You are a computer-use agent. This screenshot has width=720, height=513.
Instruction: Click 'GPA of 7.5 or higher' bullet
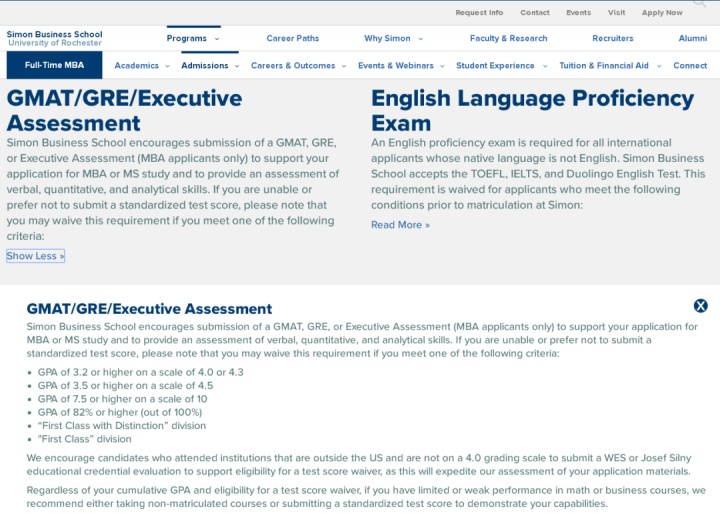[x=122, y=399]
